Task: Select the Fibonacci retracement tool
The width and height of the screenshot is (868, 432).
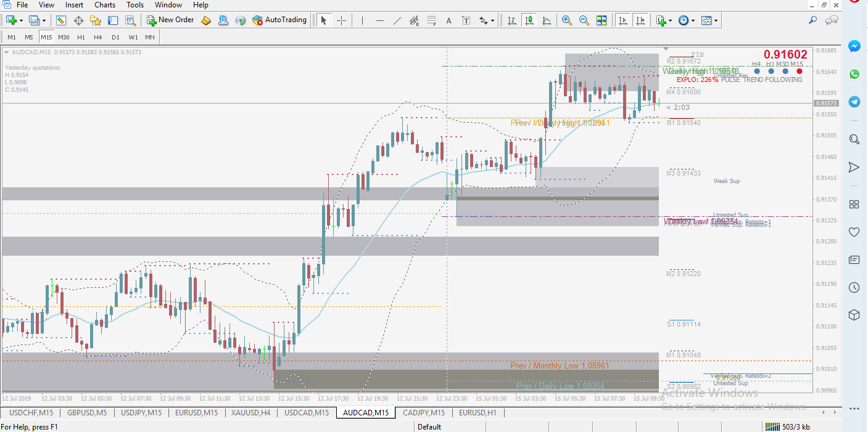Action: [431, 20]
